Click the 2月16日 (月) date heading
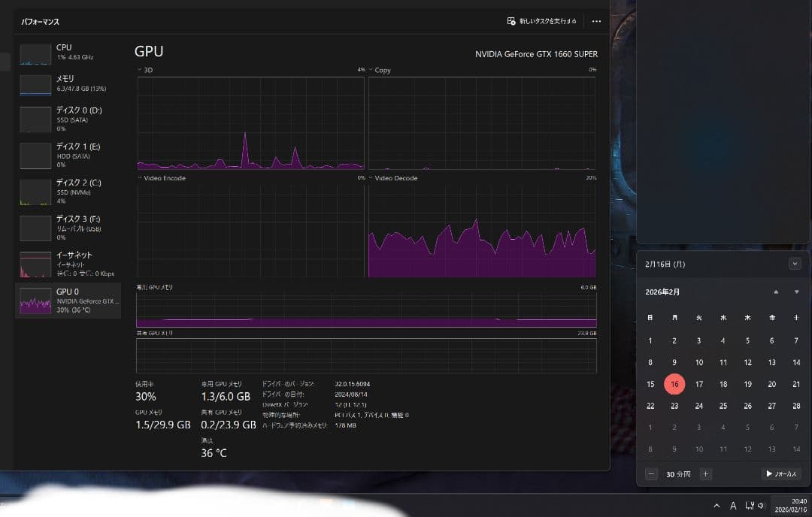 pos(665,264)
